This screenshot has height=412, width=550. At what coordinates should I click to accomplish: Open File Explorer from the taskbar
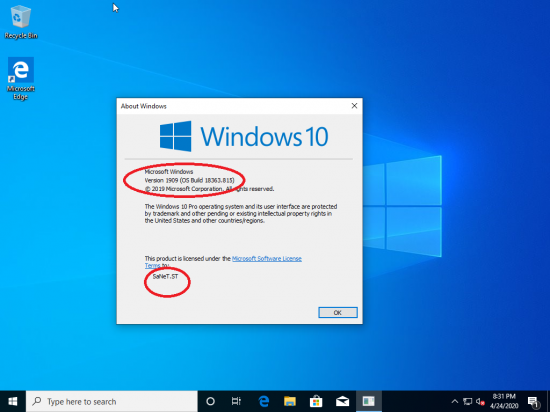(x=290, y=401)
